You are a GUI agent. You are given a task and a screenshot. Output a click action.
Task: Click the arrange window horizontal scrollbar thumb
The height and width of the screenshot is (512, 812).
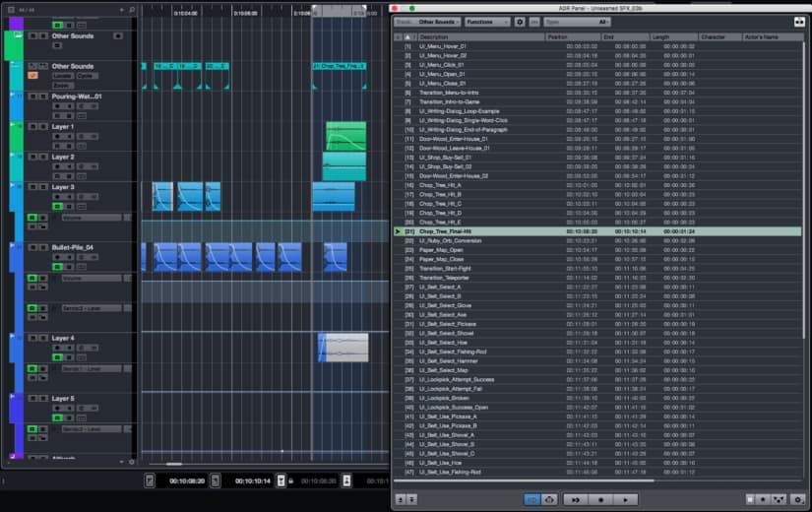click(173, 465)
